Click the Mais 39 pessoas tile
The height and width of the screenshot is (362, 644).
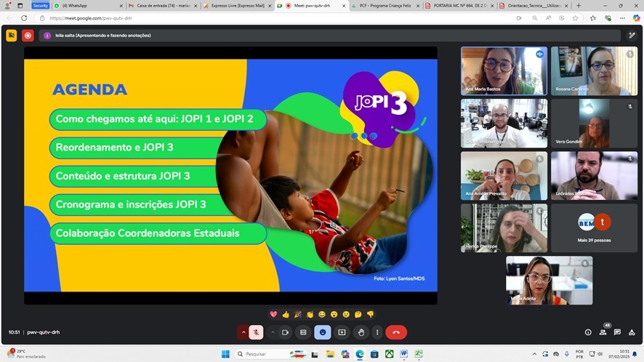pos(594,228)
